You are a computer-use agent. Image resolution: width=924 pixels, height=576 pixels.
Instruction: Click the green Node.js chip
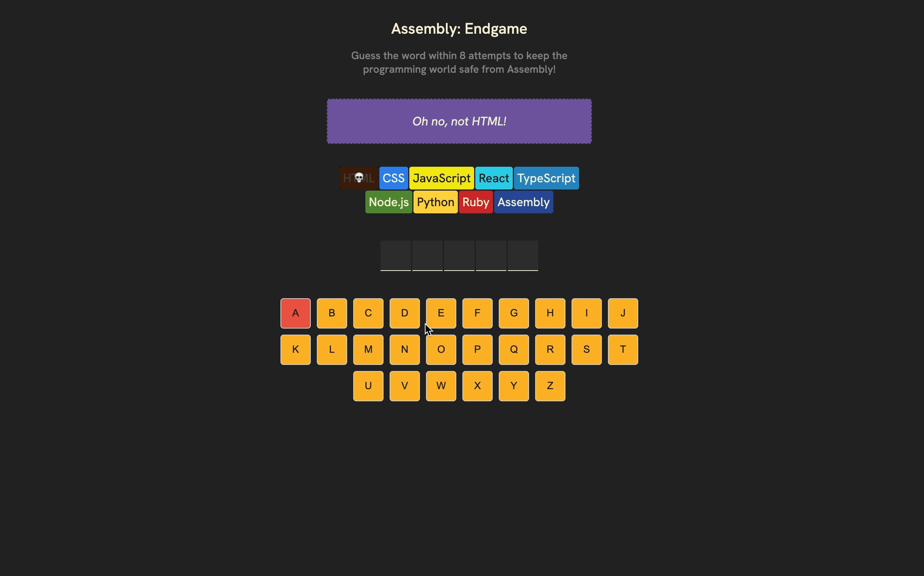[388, 202]
